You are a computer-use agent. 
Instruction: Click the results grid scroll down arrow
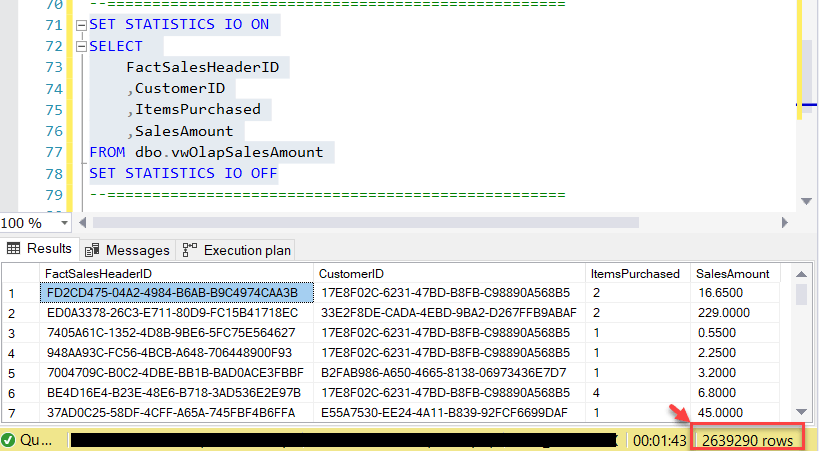(x=801, y=412)
